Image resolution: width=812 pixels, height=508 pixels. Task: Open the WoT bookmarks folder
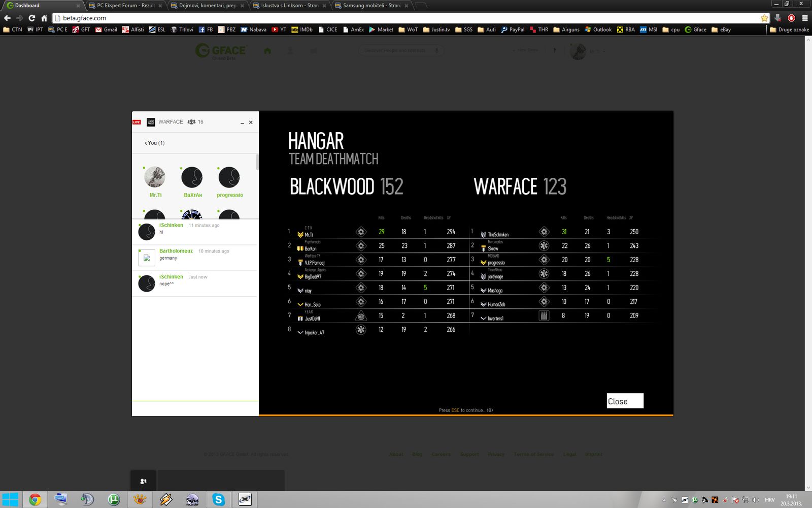coord(408,29)
